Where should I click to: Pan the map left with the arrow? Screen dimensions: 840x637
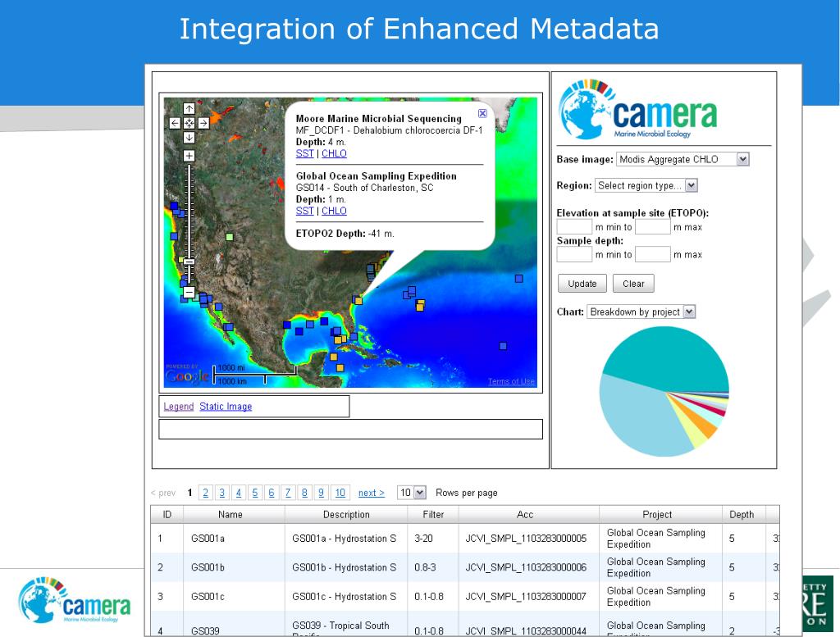pos(175,123)
